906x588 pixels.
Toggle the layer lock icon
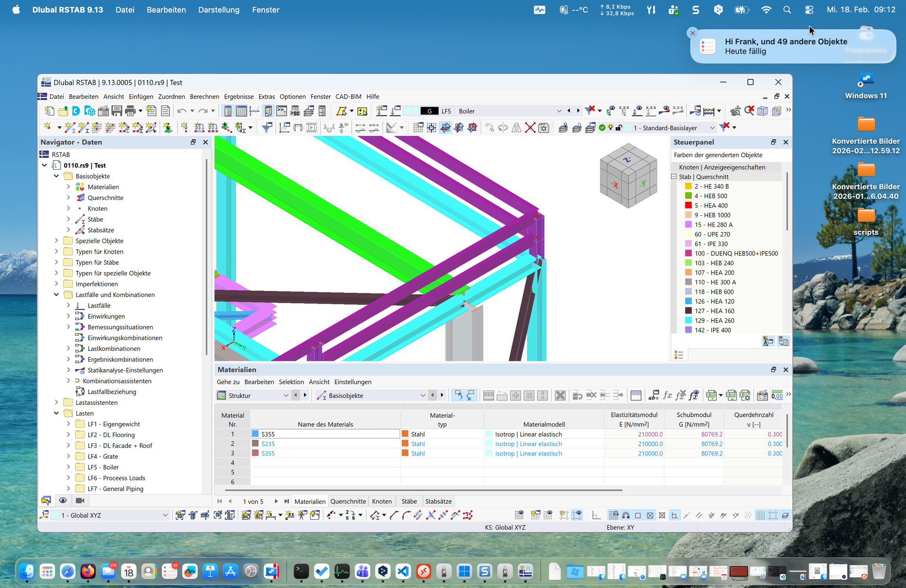pyautogui.click(x=619, y=128)
